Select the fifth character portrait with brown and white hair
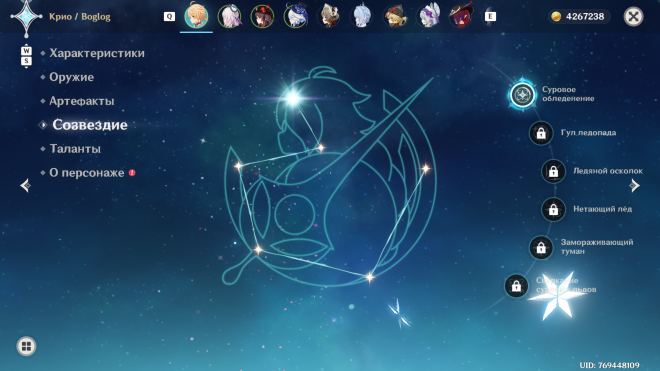This screenshot has height=371, width=660. 329,16
